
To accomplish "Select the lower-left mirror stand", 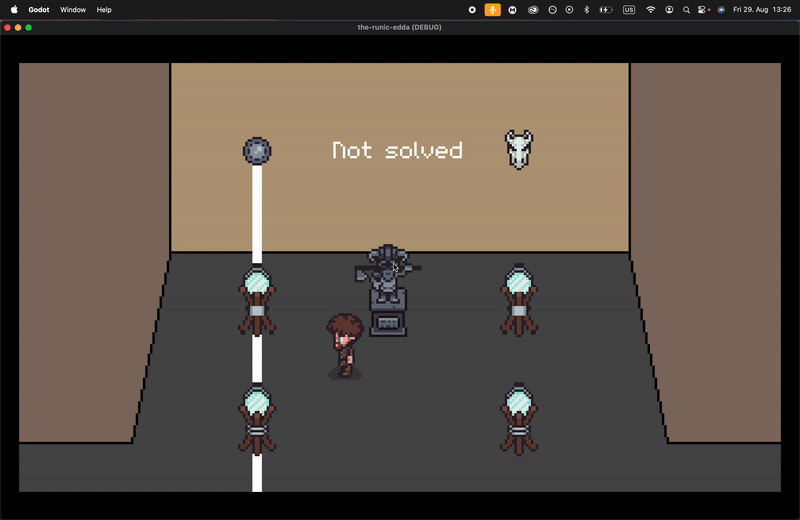I will click(x=257, y=419).
